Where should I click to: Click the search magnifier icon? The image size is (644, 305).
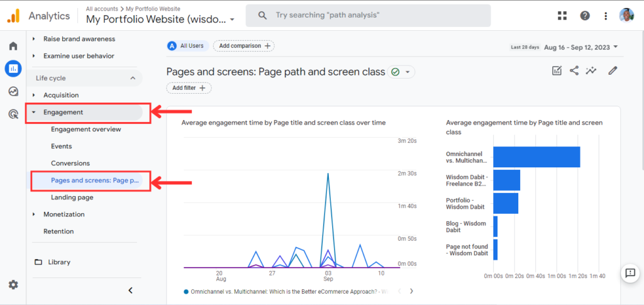pos(262,16)
